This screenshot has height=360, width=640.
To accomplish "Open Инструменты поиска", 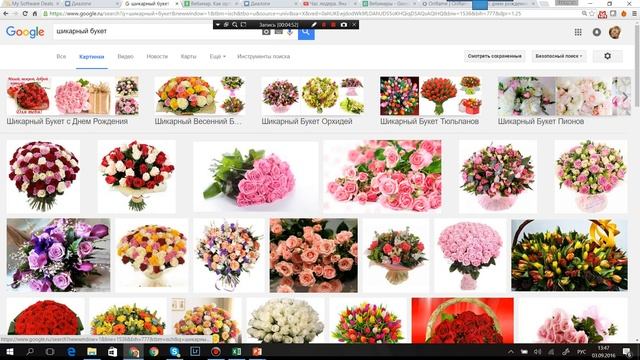I will click(264, 56).
